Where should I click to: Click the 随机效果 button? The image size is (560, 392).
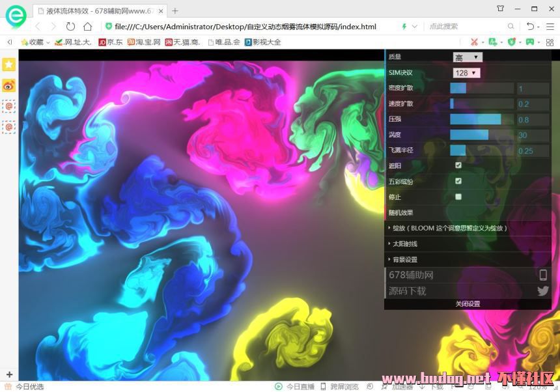click(x=468, y=213)
